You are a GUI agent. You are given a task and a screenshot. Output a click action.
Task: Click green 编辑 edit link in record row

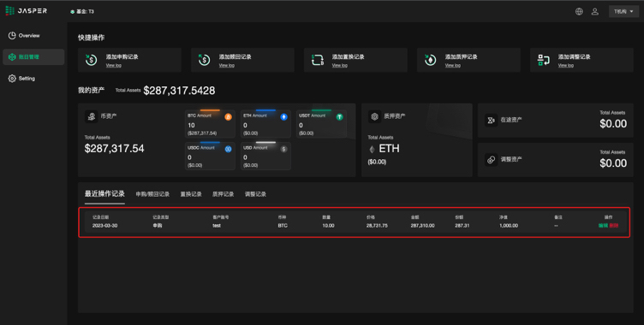(603, 225)
